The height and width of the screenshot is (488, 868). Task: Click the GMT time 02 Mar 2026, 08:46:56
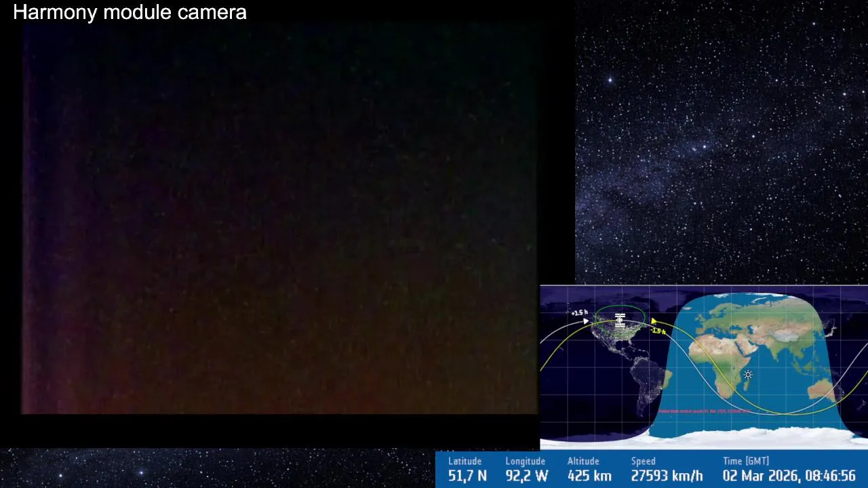(x=789, y=476)
